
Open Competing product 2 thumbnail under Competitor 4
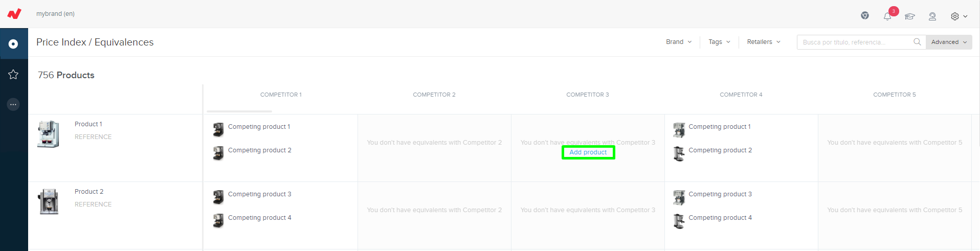(x=679, y=153)
